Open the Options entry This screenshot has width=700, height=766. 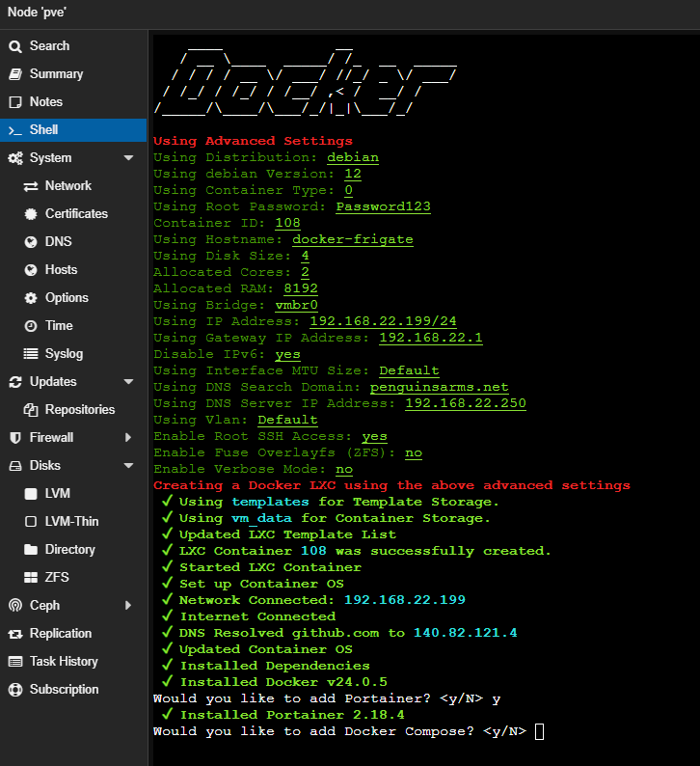pyautogui.click(x=73, y=298)
